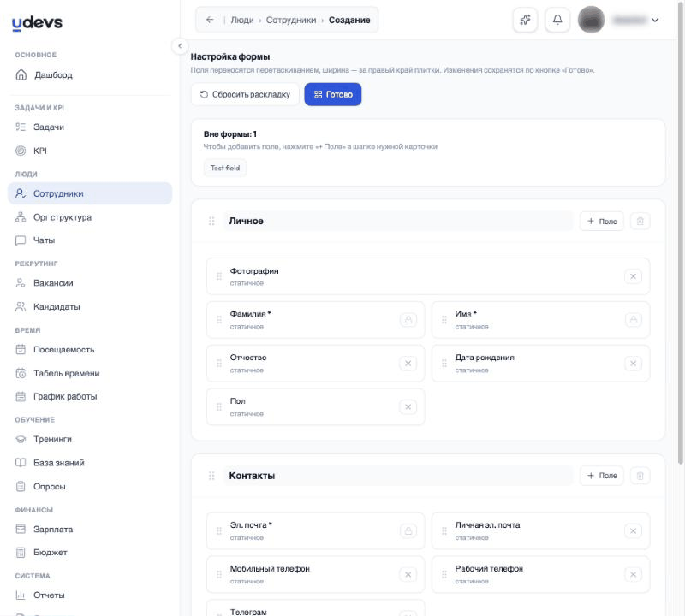Screen dimensions: 685x616
Task: Delete the Контакты section with trash icon
Action: 640,476
